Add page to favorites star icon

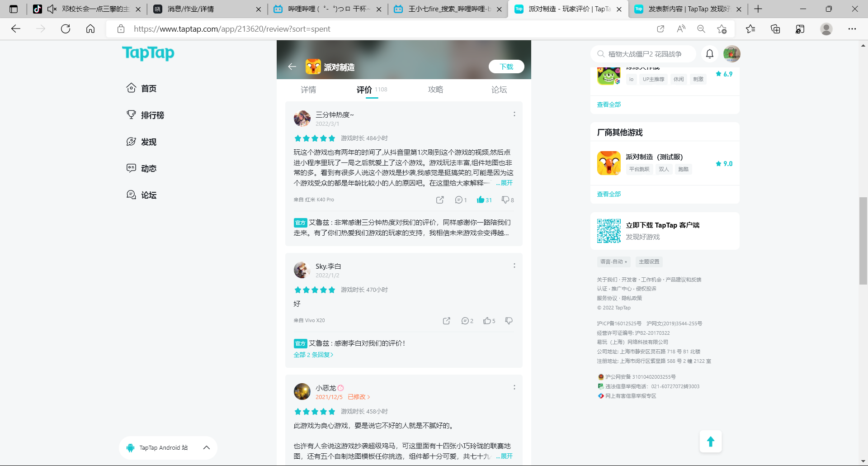tap(722, 29)
